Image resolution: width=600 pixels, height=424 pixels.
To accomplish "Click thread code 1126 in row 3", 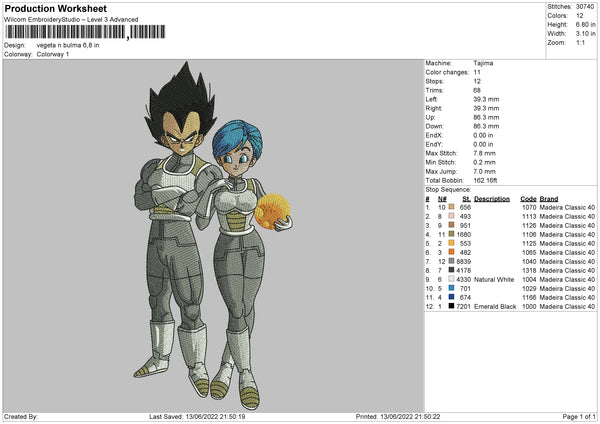I will coord(529,225).
